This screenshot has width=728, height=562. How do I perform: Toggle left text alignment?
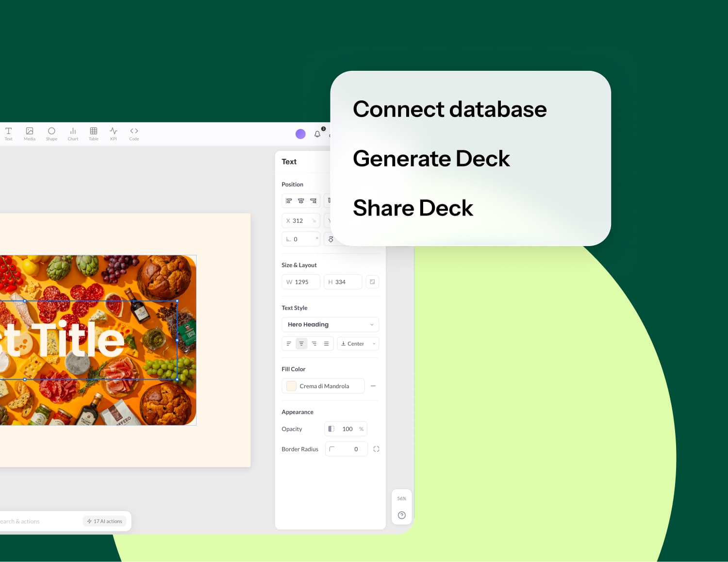click(289, 344)
